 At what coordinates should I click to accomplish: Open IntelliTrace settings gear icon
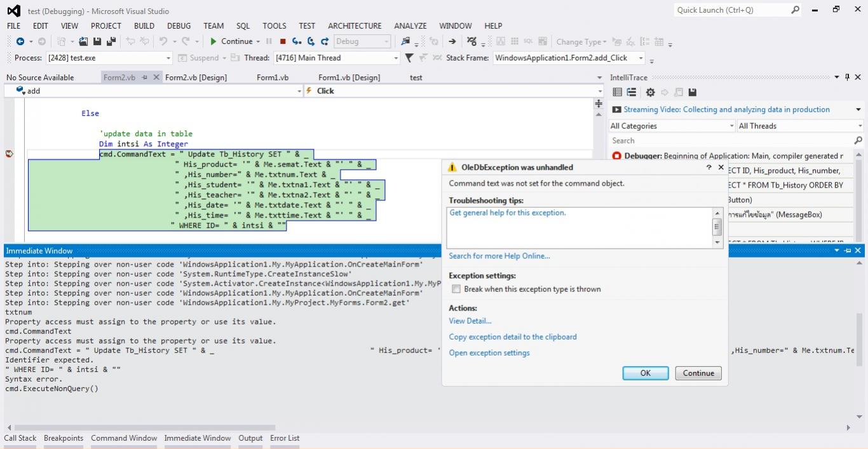click(x=650, y=92)
